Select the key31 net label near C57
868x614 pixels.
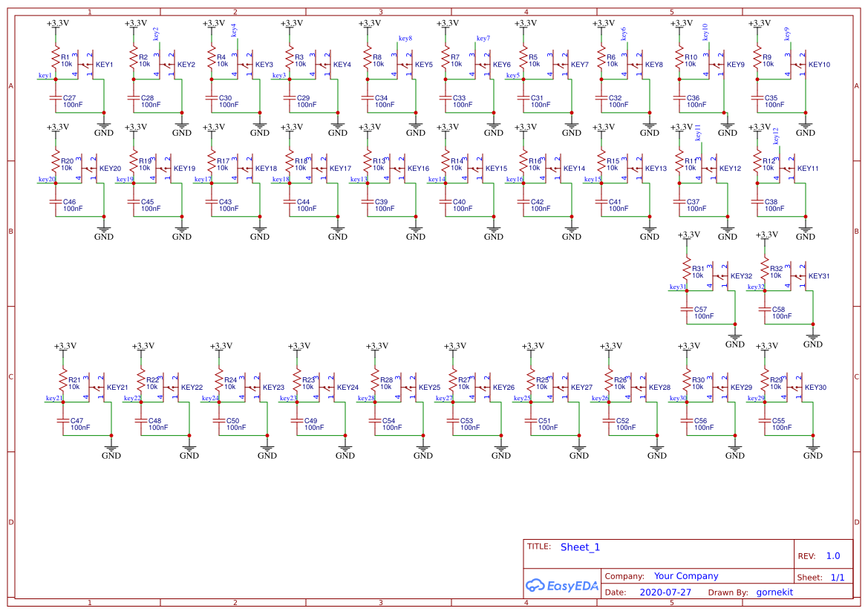tap(678, 285)
